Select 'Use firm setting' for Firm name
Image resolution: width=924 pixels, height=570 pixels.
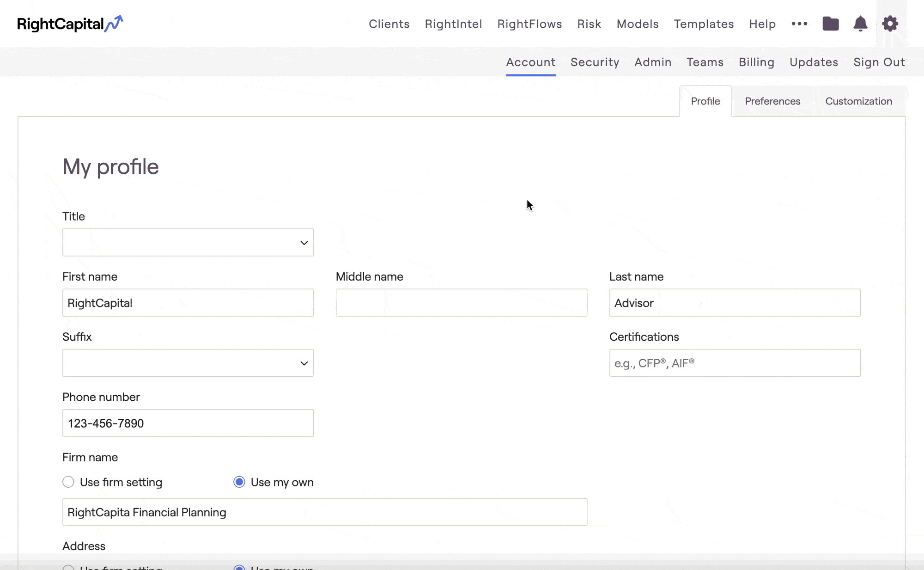pos(68,482)
